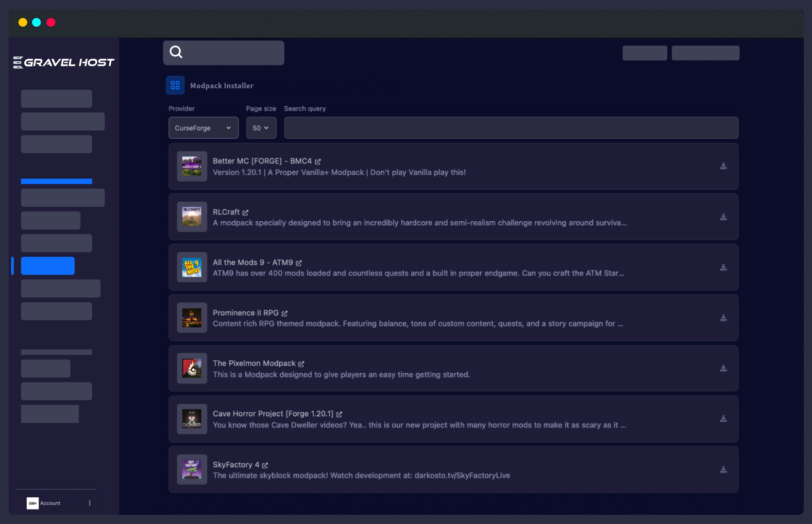812x524 pixels.
Task: Click the yellow window control dot
Action: pos(23,22)
